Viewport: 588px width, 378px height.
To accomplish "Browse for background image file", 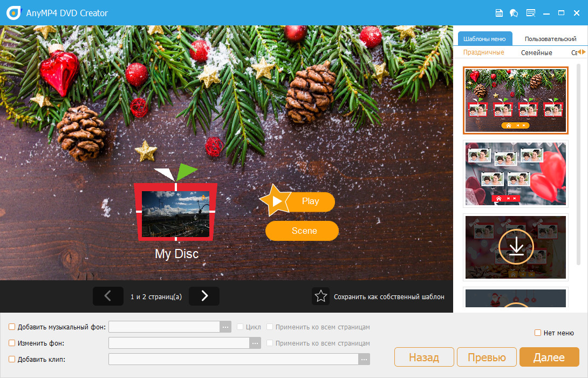I will [x=255, y=343].
